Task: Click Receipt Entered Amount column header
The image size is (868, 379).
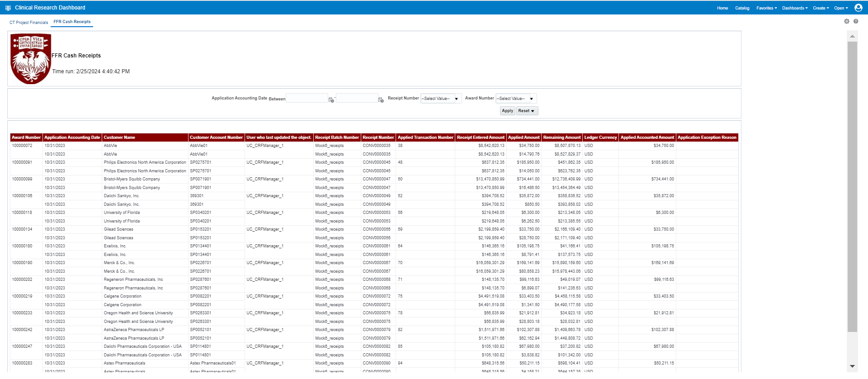Action: [481, 137]
